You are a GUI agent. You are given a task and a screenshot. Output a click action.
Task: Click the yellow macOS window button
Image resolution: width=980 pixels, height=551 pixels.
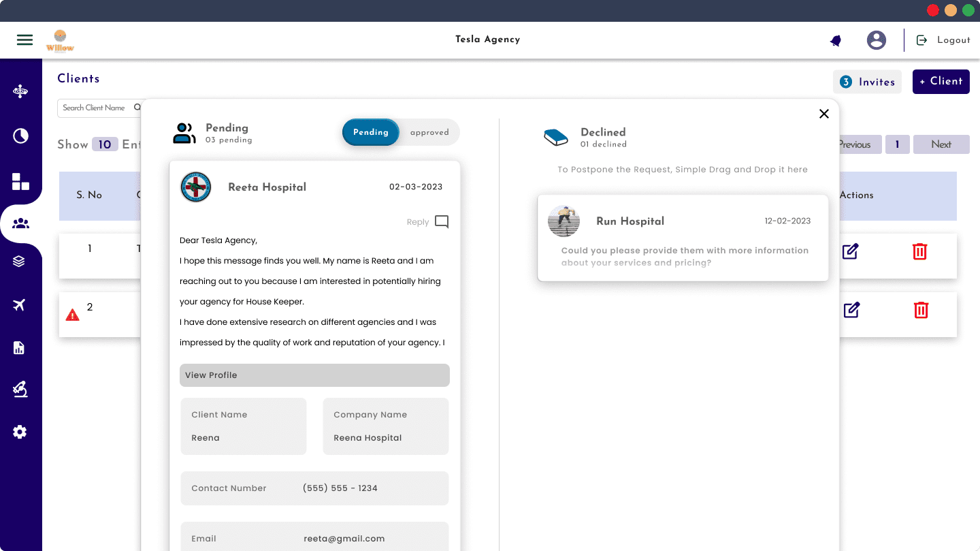[951, 10]
